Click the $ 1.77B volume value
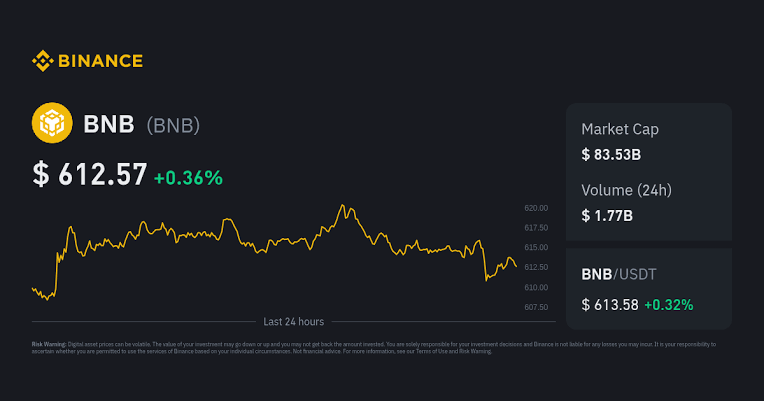The image size is (764, 401). (x=607, y=215)
